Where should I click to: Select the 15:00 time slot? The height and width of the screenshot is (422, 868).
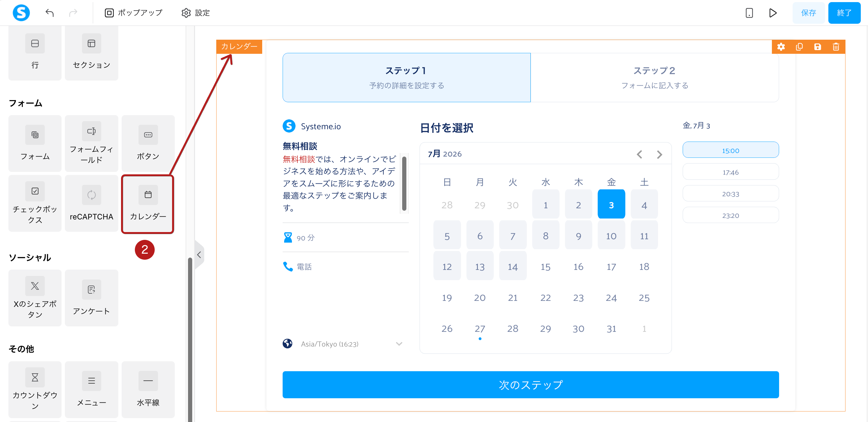(730, 150)
